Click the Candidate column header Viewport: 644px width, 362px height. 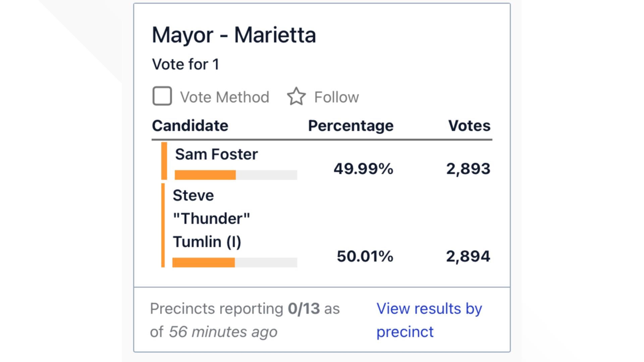tap(190, 126)
